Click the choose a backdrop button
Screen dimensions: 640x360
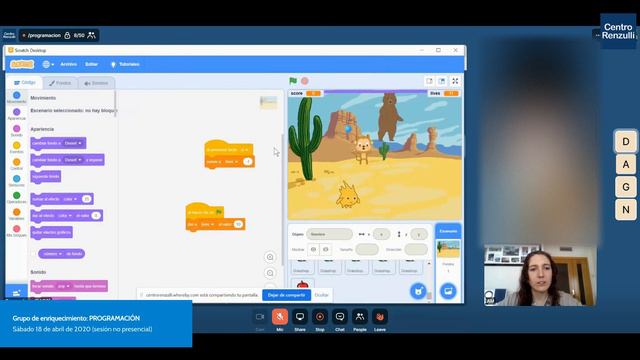448,291
